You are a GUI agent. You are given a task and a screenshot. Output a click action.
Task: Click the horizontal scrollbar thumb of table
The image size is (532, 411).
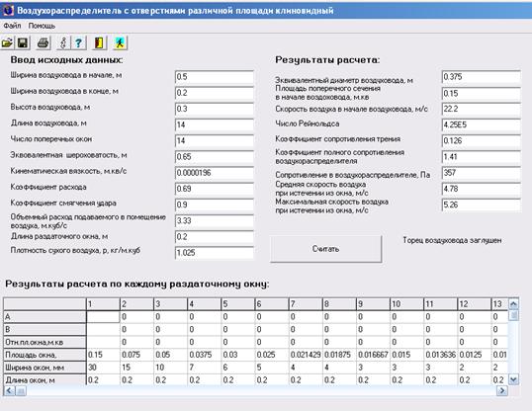pos(21,391)
